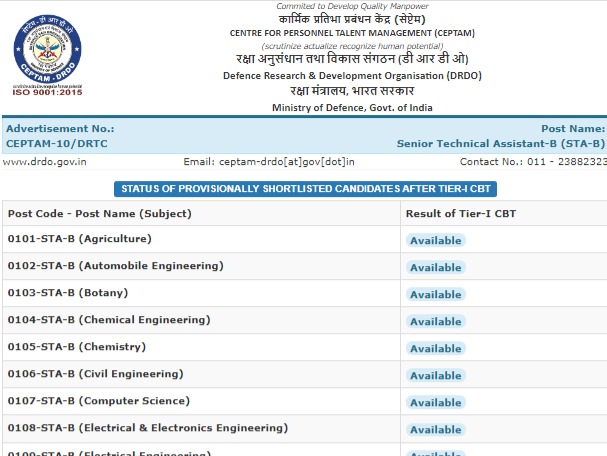Click 'Ministry of Defence, Govt. of India' text
607x456 pixels.
(352, 108)
